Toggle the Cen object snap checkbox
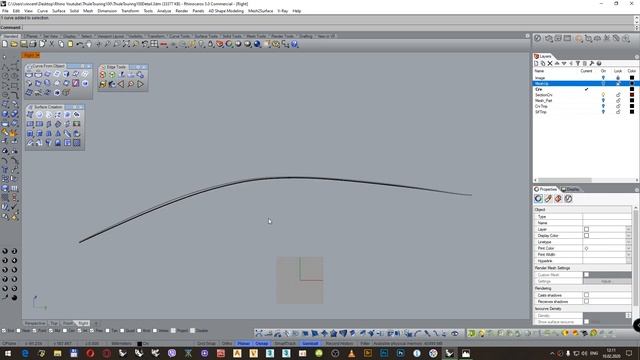The image size is (640, 360). [65, 331]
